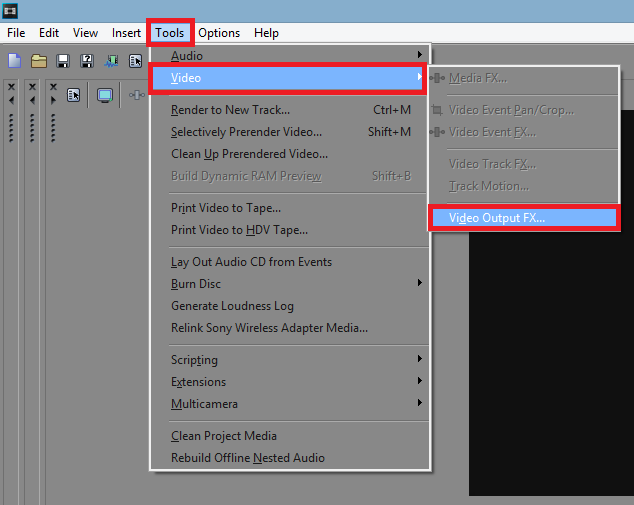Select Generate Loudness Log

232,306
